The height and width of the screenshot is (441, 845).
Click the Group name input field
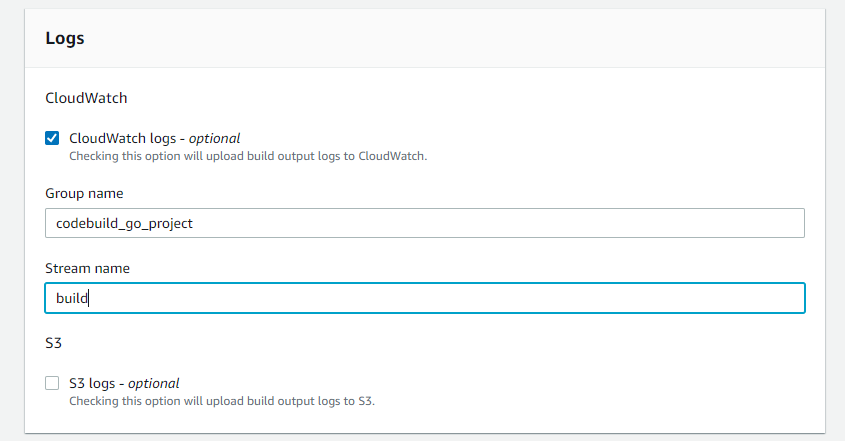tap(424, 223)
